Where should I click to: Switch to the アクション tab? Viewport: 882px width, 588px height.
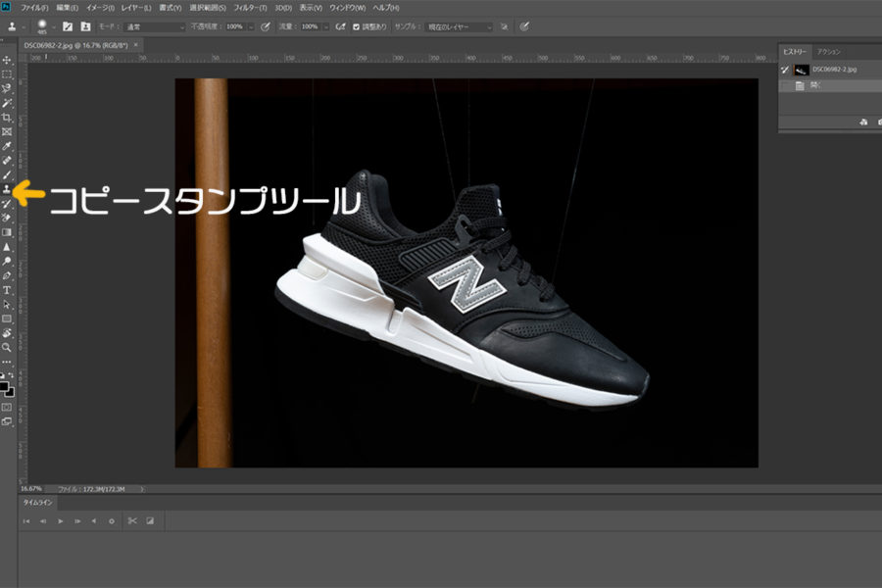[x=828, y=52]
